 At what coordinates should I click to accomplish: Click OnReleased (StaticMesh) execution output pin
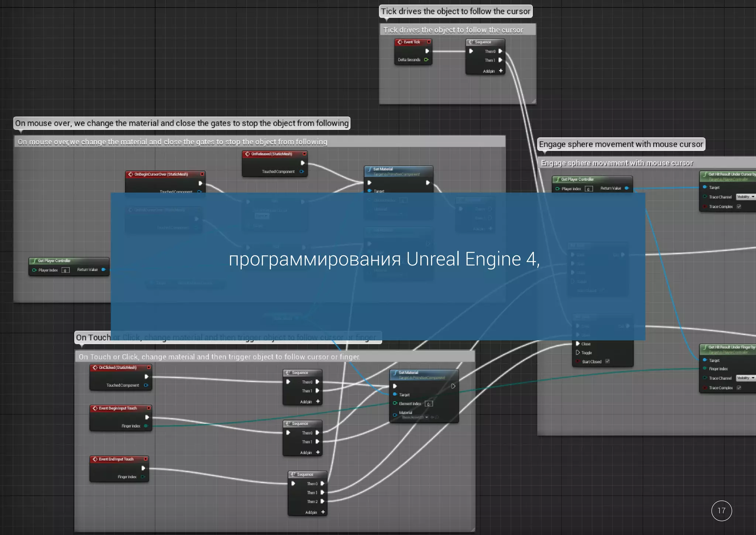coord(303,163)
